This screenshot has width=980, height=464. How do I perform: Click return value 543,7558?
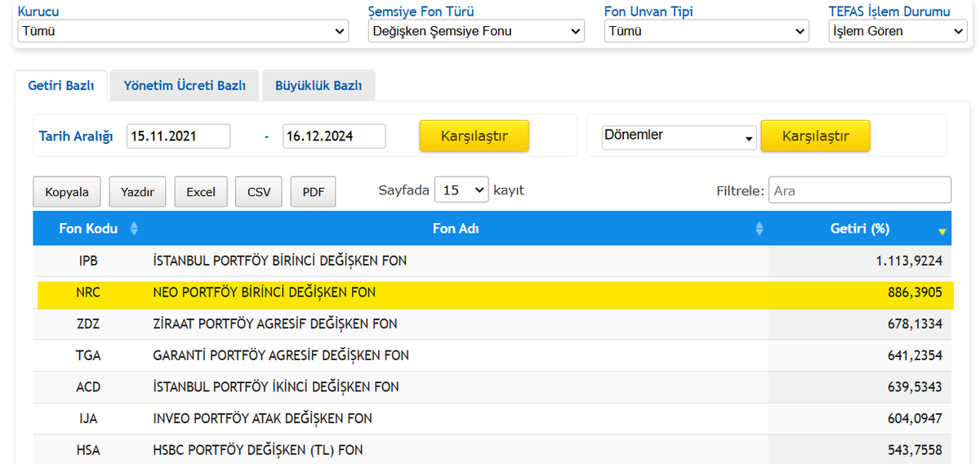915,449
